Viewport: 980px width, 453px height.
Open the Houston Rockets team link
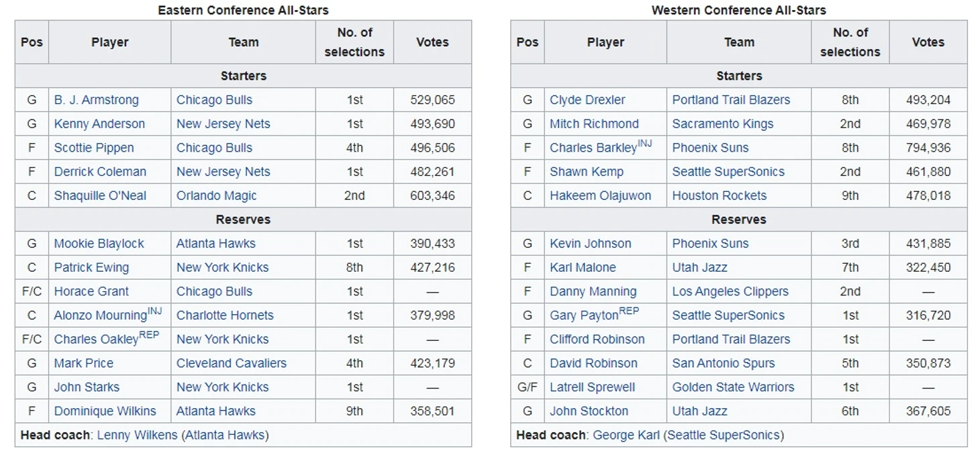coord(719,196)
